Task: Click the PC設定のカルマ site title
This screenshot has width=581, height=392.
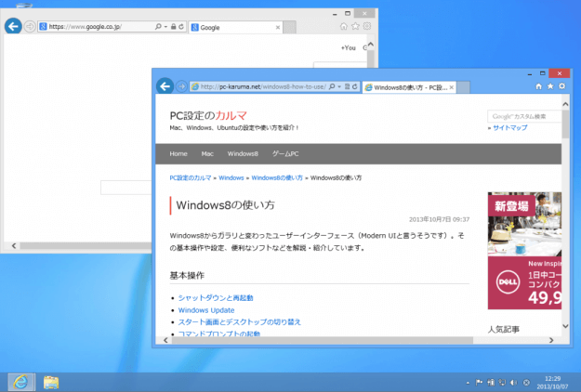Action: 208,116
